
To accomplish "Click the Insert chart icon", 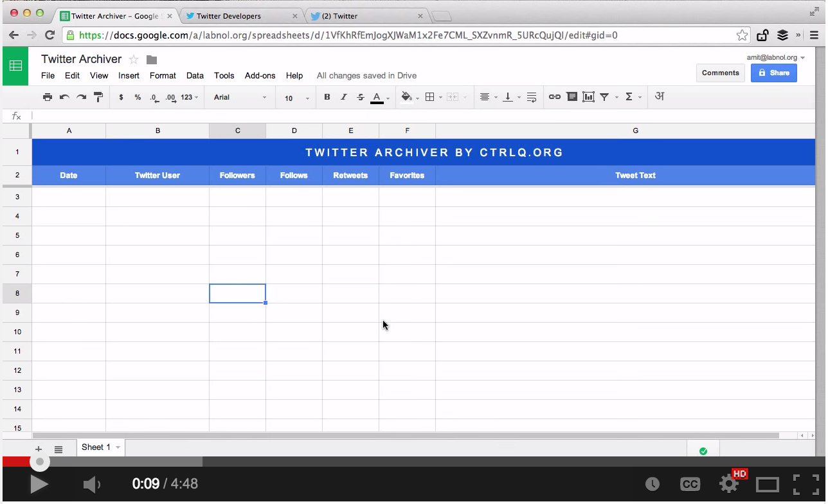I will (x=588, y=97).
